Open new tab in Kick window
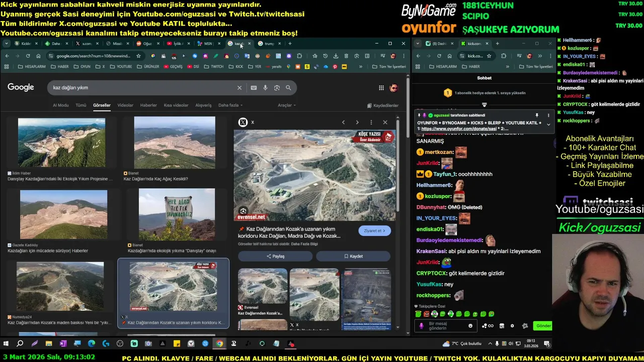 coord(497,44)
